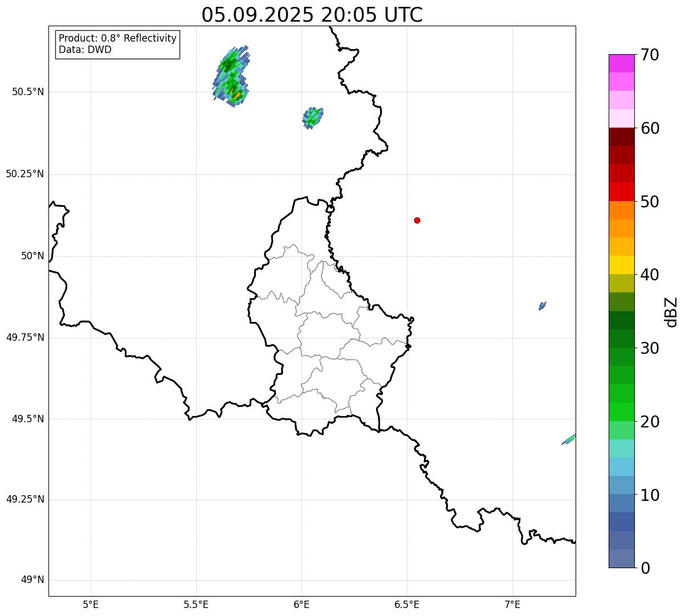Click the small radar echo near 6°E
The width and height of the screenshot is (685, 616).
click(x=313, y=118)
